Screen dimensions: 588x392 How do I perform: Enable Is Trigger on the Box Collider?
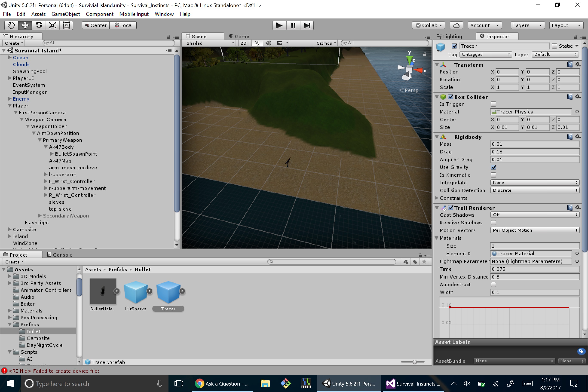coord(493,104)
